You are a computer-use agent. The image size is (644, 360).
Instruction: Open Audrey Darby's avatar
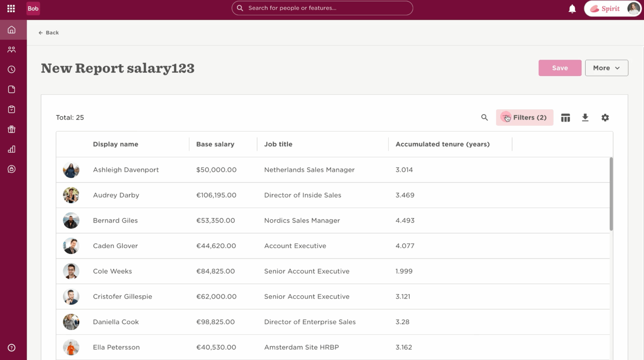pos(71,195)
